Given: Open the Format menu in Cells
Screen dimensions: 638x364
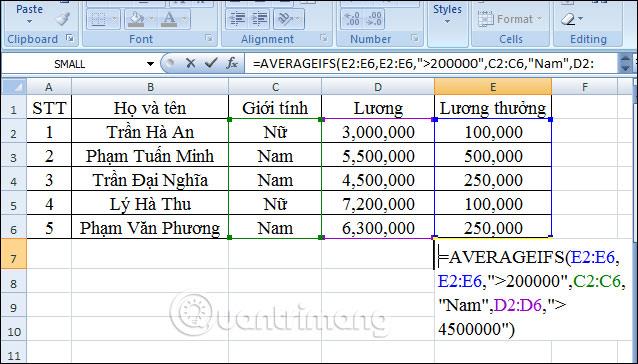Looking at the screenshot, I should coord(509,19).
